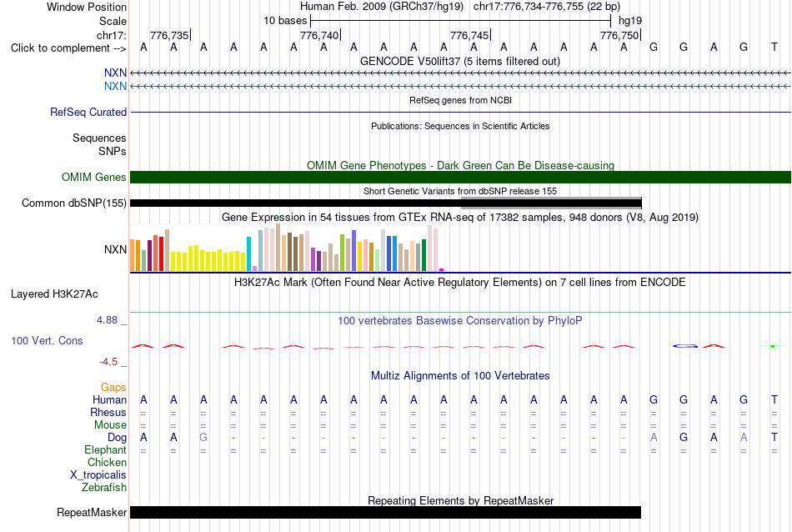Click the 776,740 position marker on the ruler

point(319,35)
